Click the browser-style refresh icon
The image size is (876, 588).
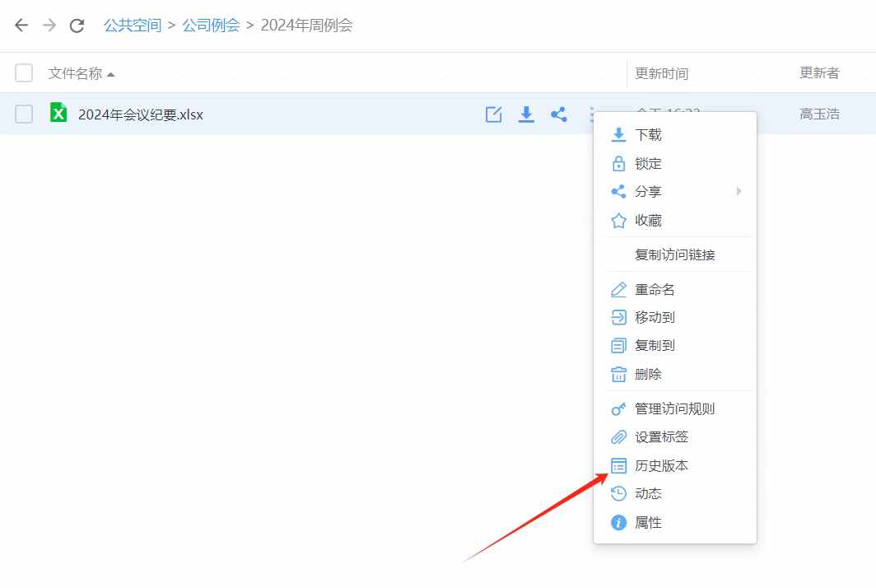click(x=77, y=26)
